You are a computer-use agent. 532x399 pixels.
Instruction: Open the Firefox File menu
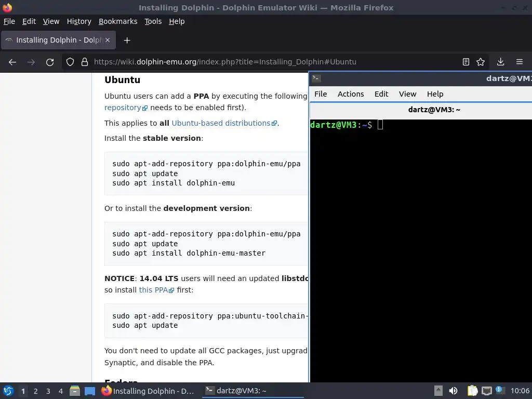coord(9,21)
